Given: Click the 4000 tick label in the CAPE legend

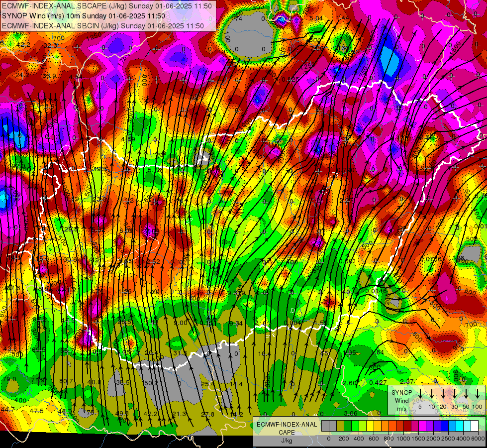Looking at the screenshot, I should (463, 439).
